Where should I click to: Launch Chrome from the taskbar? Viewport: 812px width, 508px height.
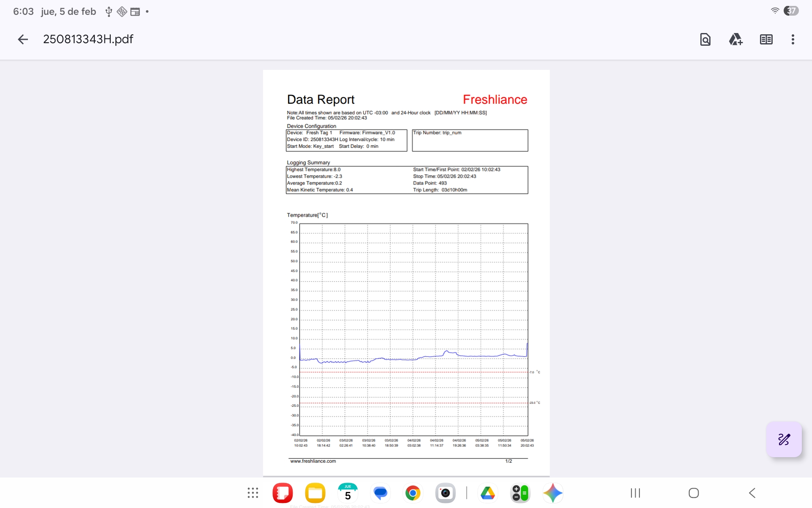[x=413, y=493]
